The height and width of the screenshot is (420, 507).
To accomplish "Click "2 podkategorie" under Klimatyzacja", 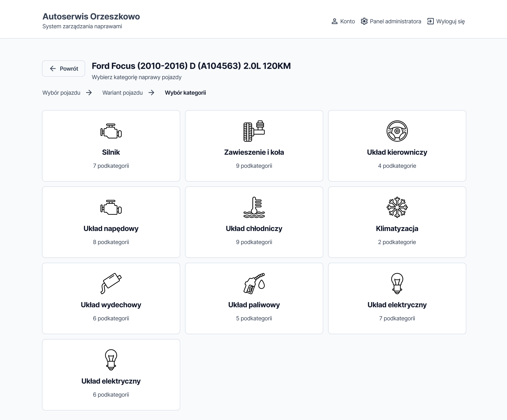I will (x=397, y=242).
